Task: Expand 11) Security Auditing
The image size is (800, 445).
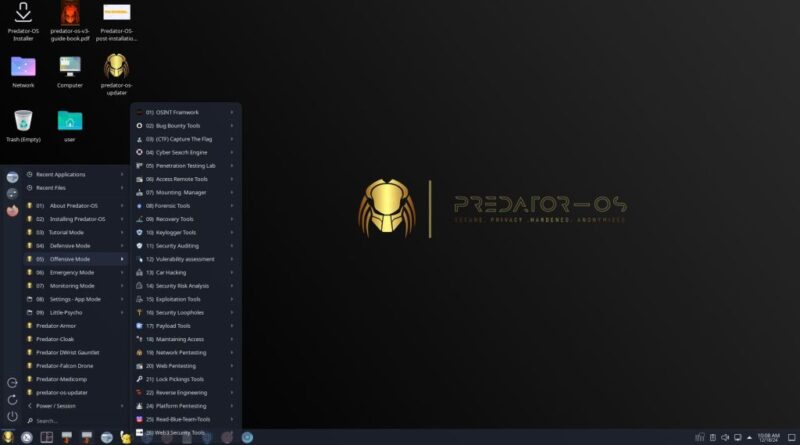Action: pyautogui.click(x=186, y=245)
